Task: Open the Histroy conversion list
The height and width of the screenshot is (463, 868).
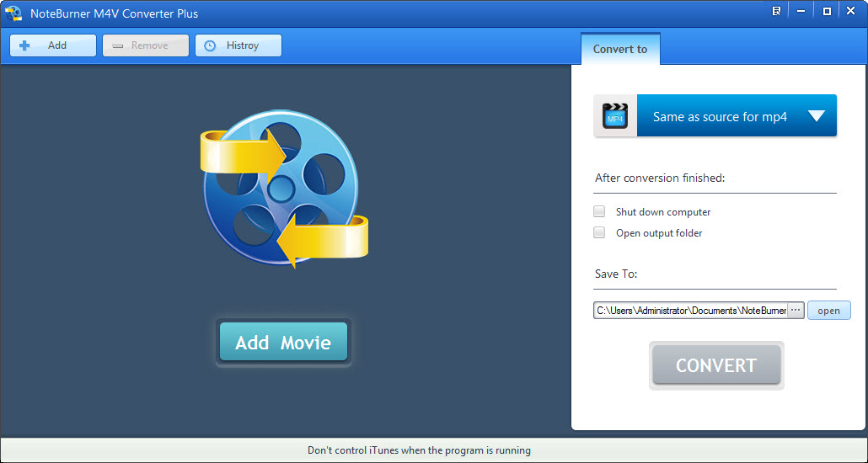Action: coord(238,45)
